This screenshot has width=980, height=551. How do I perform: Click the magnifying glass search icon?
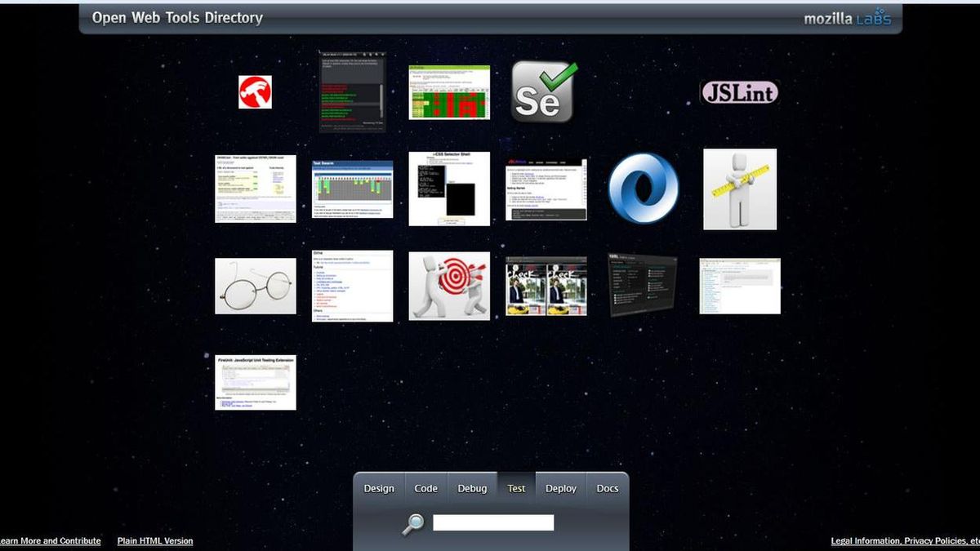tap(413, 524)
